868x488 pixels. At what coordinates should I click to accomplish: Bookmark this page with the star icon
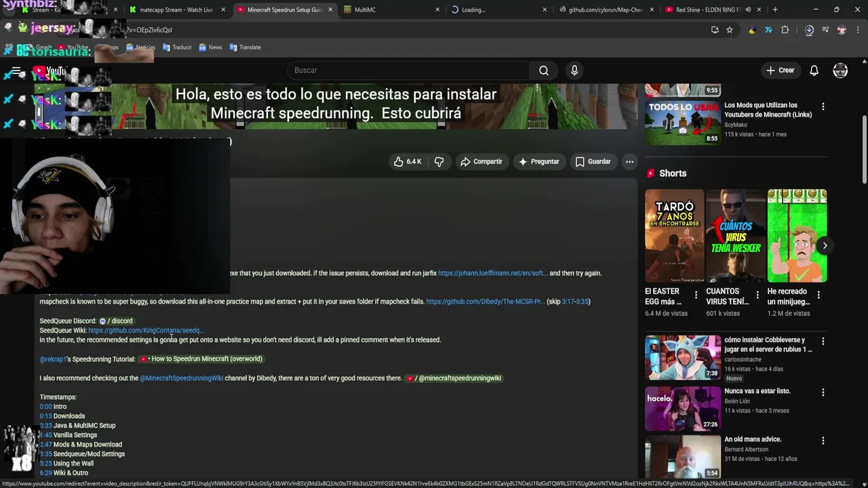(x=730, y=30)
